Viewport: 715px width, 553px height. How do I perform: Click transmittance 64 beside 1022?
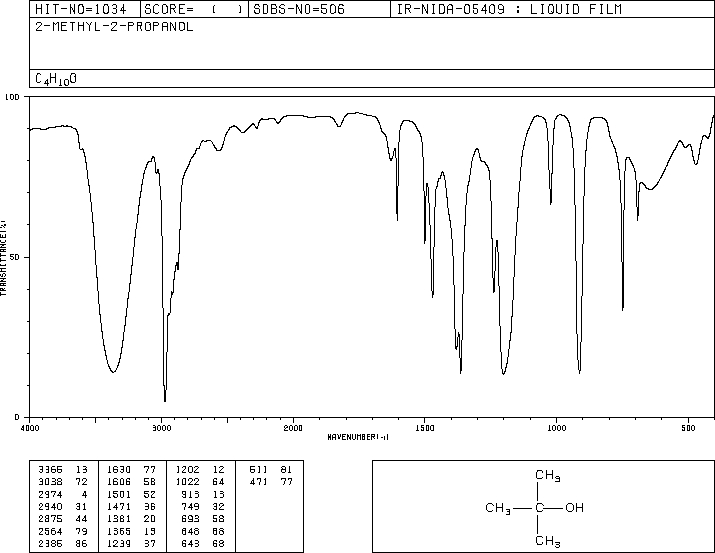[x=218, y=482]
